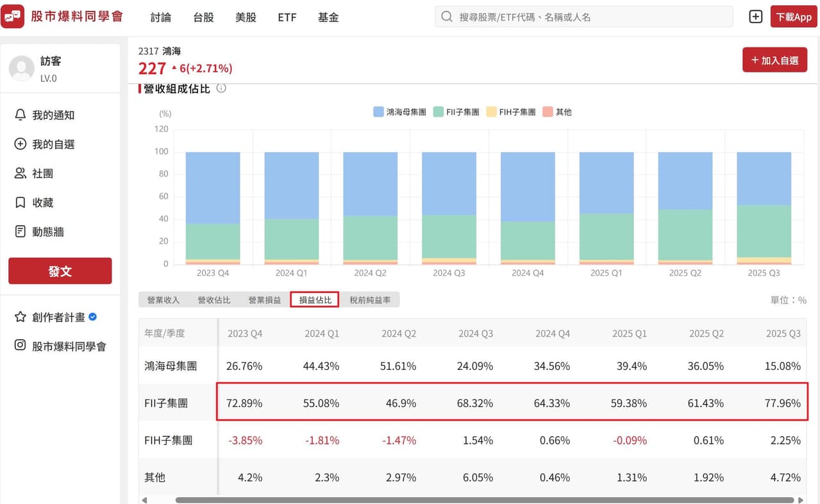Click the 2024 Q2 chart bar
Image resolution: width=820 pixels, height=504 pixels.
[370, 208]
